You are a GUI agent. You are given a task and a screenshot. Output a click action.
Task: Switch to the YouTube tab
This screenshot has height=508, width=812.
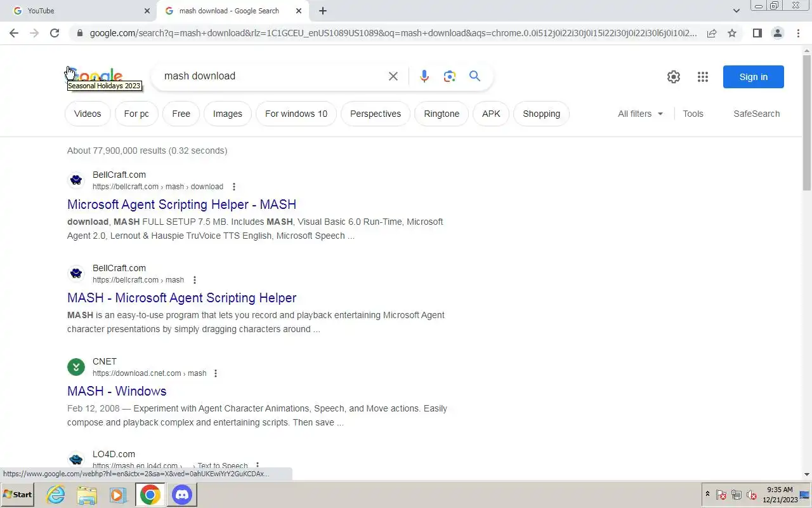pyautogui.click(x=76, y=11)
